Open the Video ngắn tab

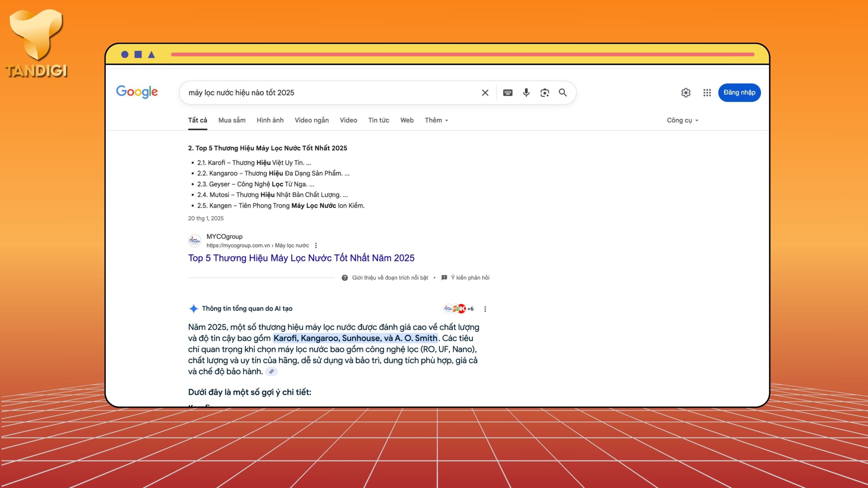(312, 120)
